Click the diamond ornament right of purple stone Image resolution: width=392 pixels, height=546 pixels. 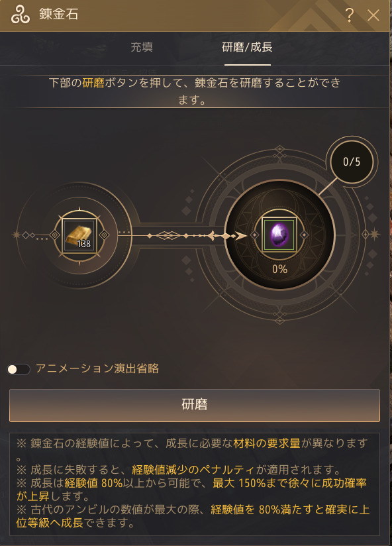coord(304,235)
